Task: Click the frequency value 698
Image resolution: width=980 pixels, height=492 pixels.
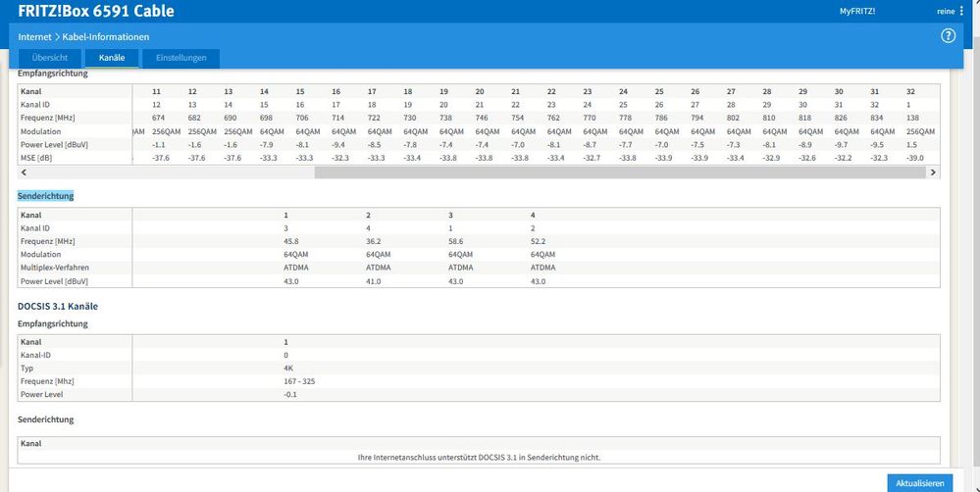Action: (x=266, y=118)
